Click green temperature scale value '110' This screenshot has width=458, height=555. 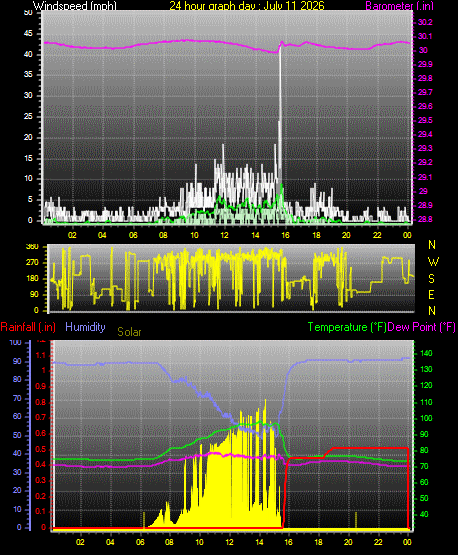pos(426,402)
